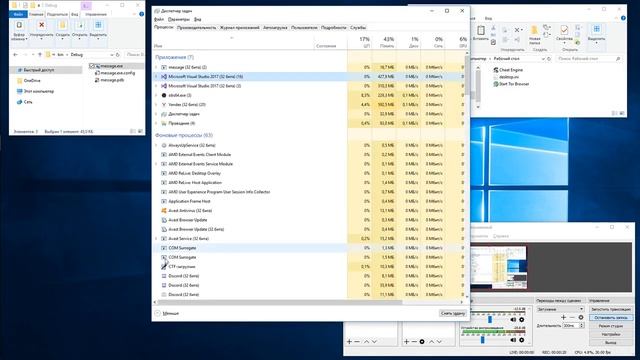Open the Выделить dropdown in right Explorer ribbon
This screenshot has height=360, width=640.
pyautogui.click(x=596, y=42)
